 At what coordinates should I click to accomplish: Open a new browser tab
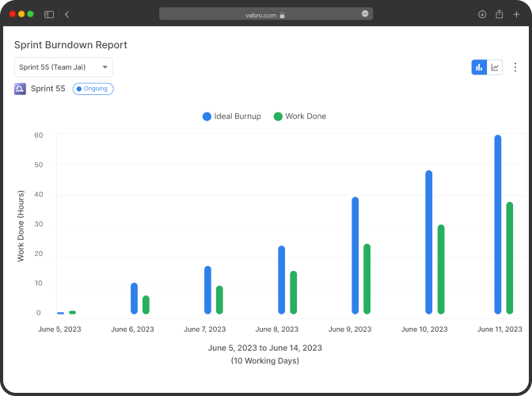[x=516, y=14]
